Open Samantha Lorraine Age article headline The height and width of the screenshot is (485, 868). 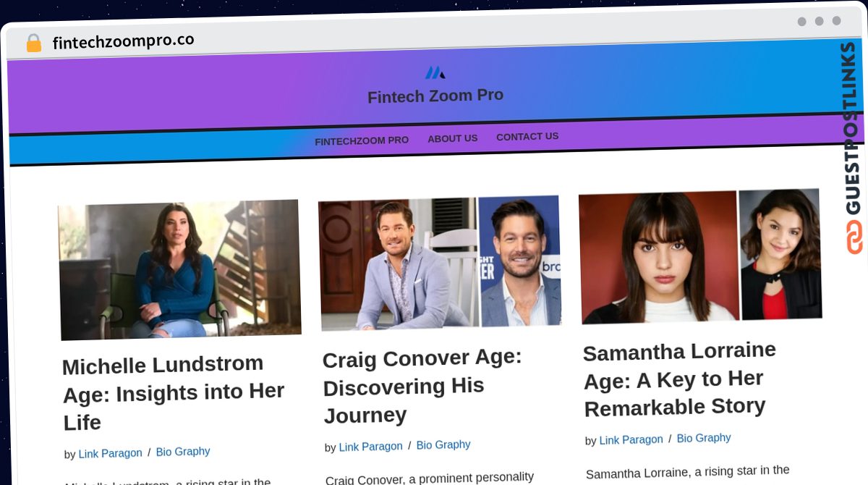680,379
